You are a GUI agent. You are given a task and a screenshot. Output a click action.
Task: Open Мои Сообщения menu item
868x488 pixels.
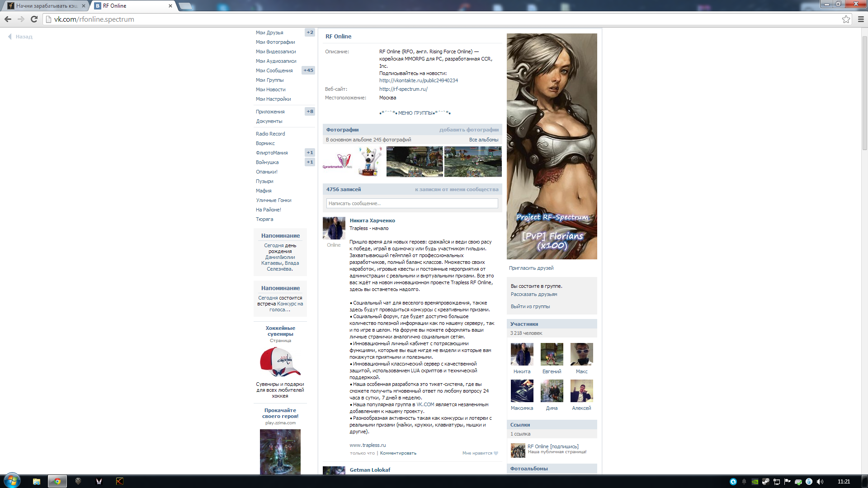274,70
